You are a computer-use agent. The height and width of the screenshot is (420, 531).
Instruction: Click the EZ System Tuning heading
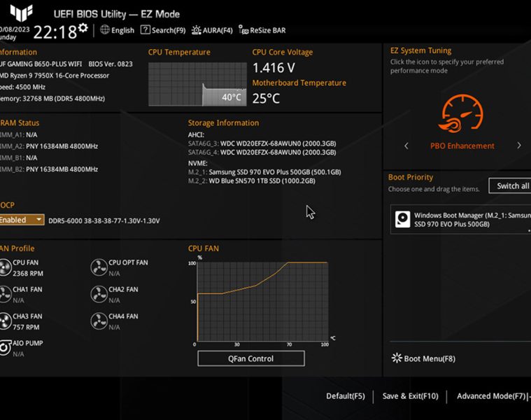tap(420, 50)
